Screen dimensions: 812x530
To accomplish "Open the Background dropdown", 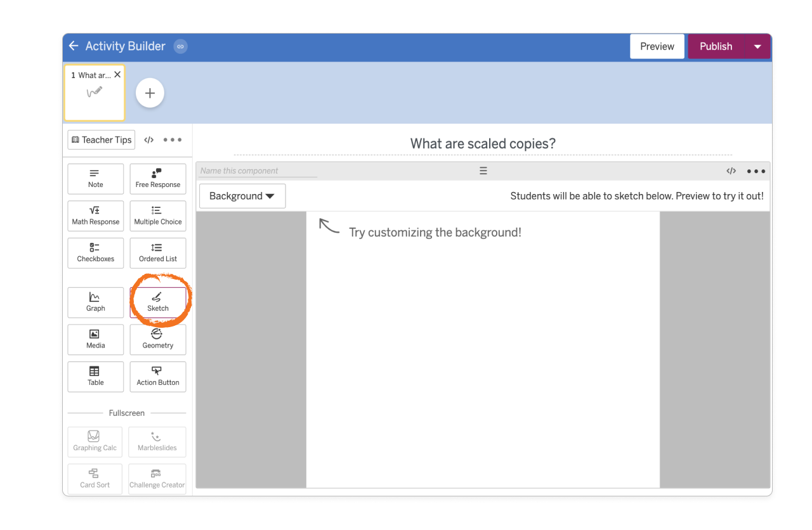I will pyautogui.click(x=242, y=196).
